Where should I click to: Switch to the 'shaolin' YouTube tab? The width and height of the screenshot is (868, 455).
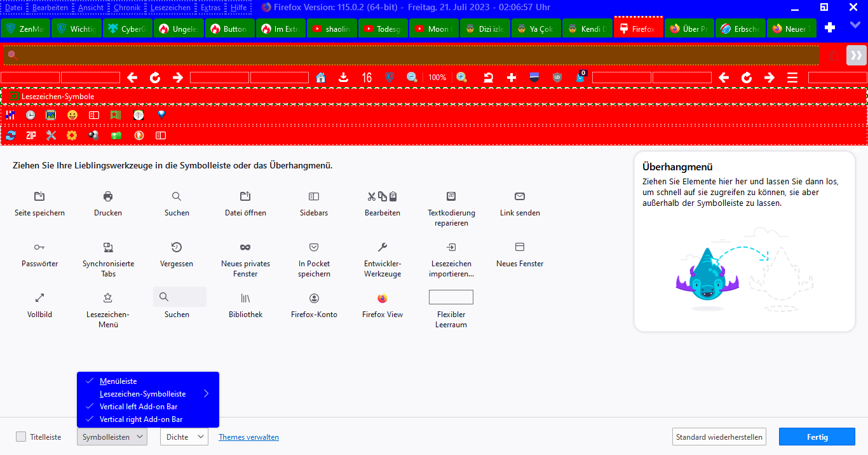tap(332, 29)
